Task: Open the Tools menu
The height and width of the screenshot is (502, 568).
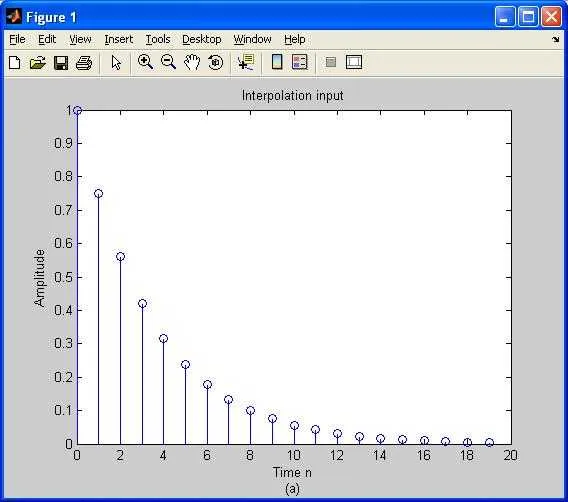Action: (158, 39)
